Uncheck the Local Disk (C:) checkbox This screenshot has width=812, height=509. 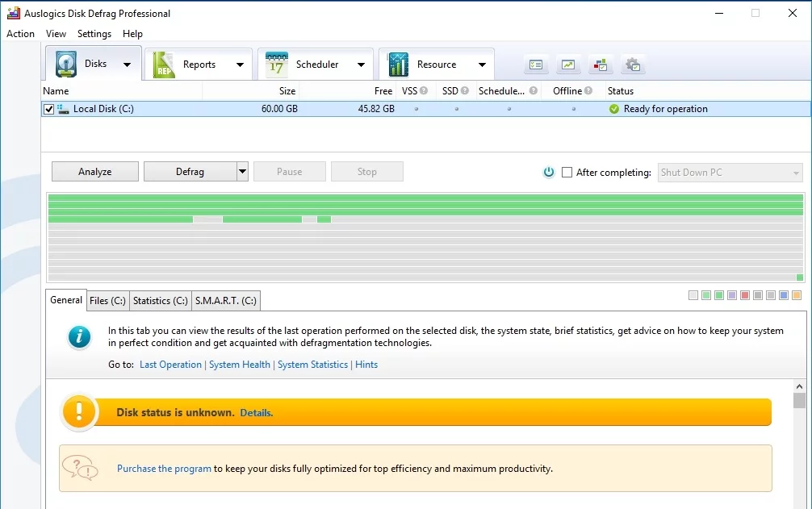pos(49,109)
